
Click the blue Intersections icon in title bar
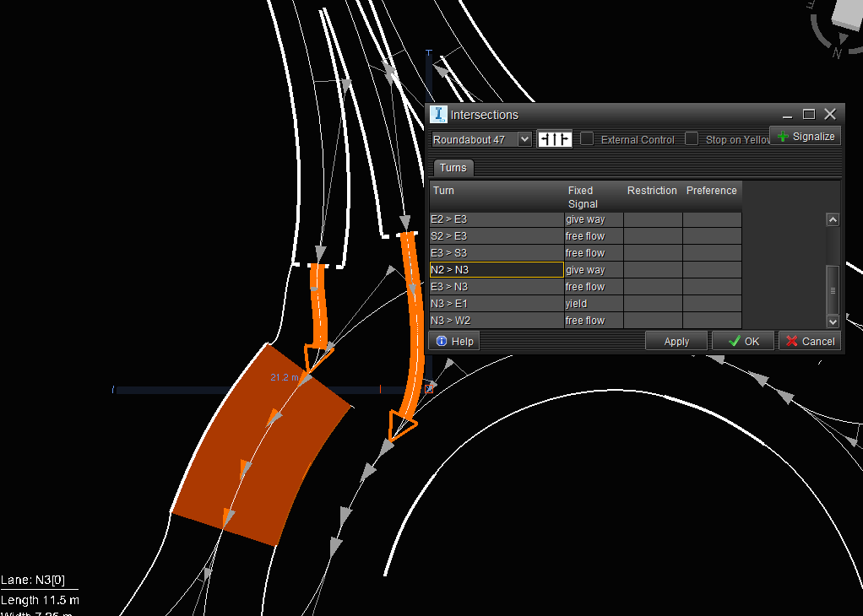(x=438, y=114)
